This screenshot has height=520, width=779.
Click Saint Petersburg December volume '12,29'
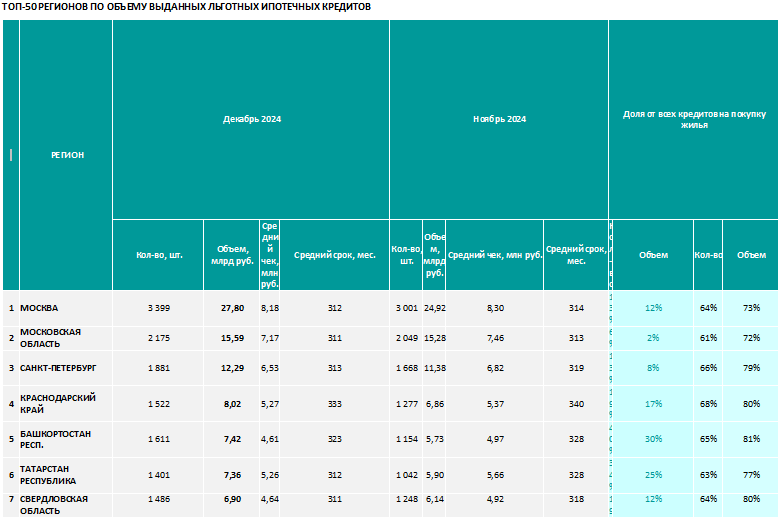[x=233, y=369]
